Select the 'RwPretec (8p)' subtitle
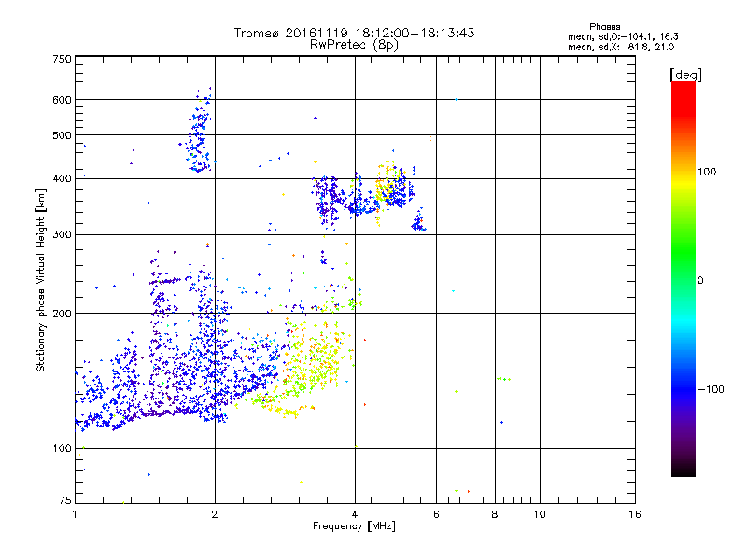Image resolution: width=747 pixels, height=560 pixels. (x=354, y=45)
